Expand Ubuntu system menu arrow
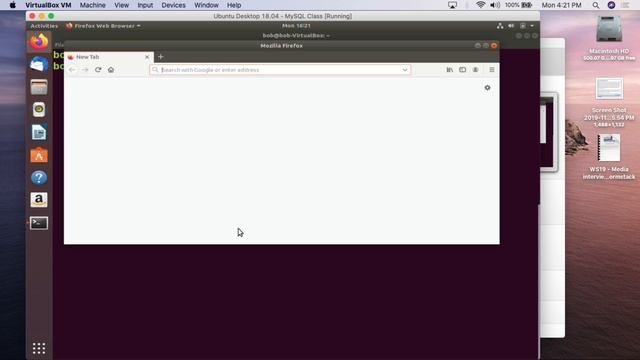Image resolution: width=640 pixels, height=360 pixels. point(532,26)
